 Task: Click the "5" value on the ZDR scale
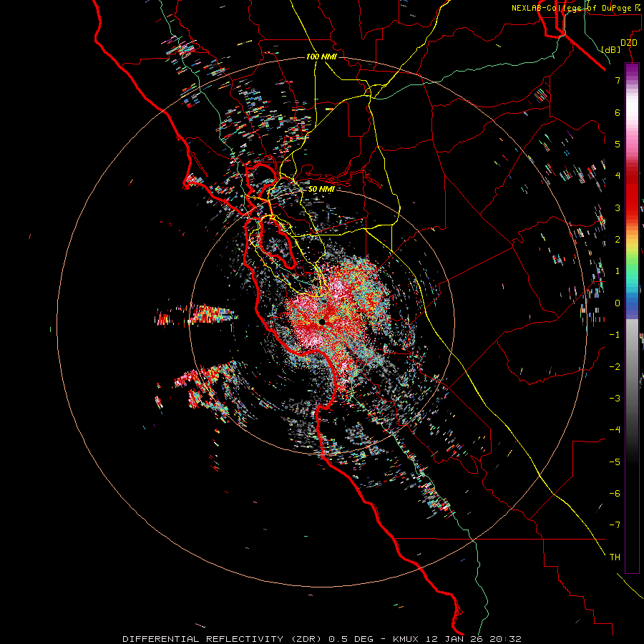[618, 144]
